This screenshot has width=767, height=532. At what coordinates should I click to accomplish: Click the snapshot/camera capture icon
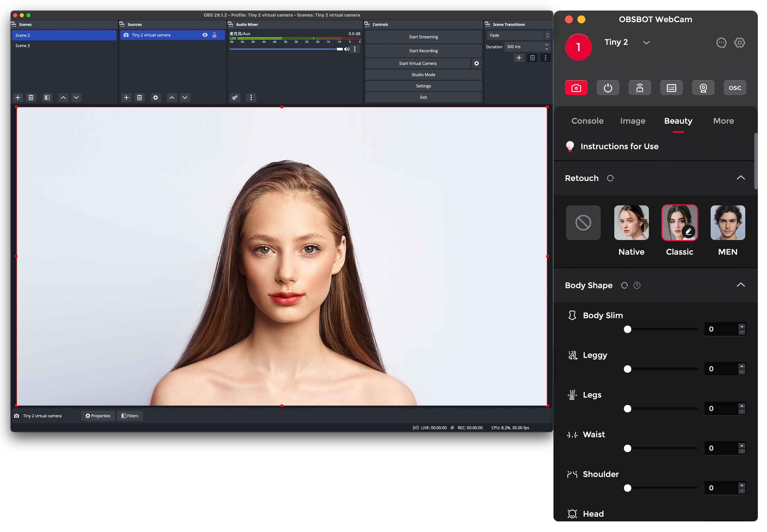(576, 87)
